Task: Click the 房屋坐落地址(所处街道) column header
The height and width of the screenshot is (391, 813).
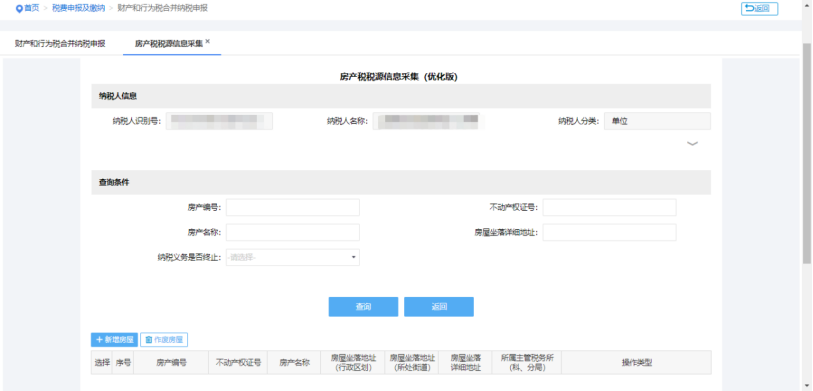Action: (x=412, y=362)
